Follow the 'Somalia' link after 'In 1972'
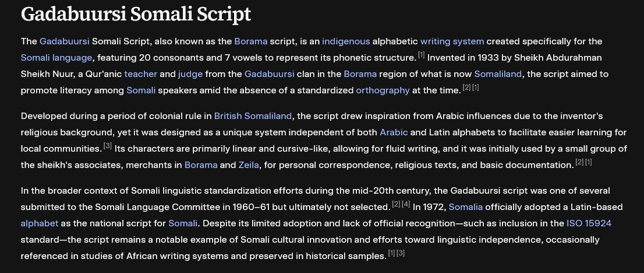Image resolution: width=644 pixels, height=273 pixels. click(465, 207)
